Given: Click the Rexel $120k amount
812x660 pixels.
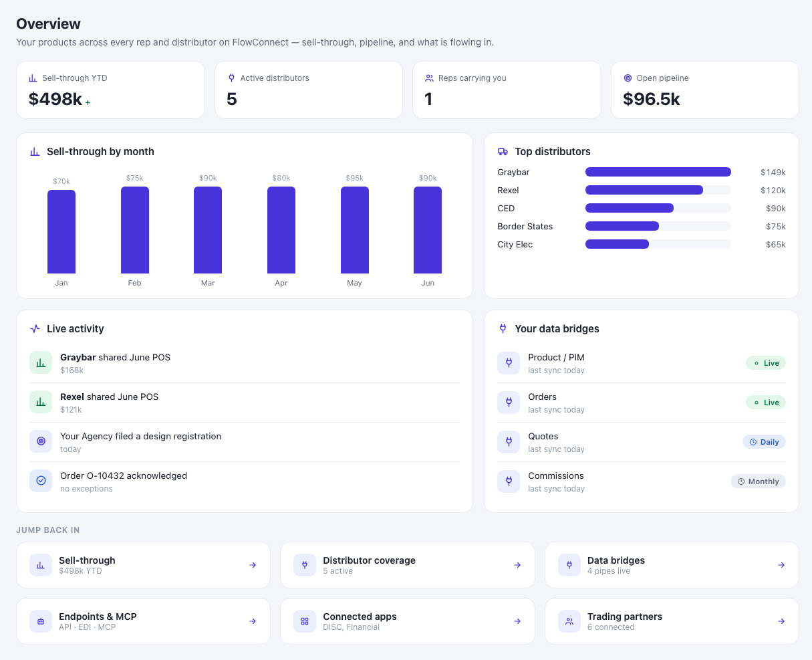Looking at the screenshot, I should pyautogui.click(x=773, y=191).
